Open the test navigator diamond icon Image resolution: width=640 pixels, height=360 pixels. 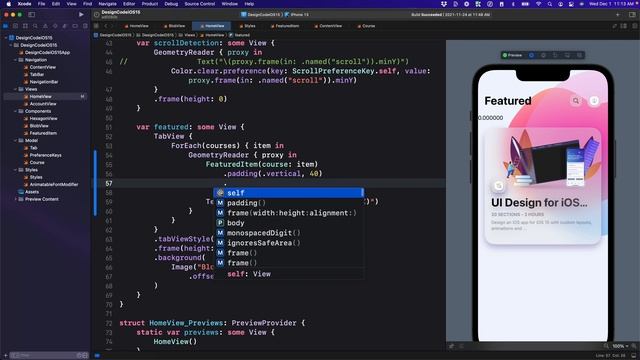(55, 26)
